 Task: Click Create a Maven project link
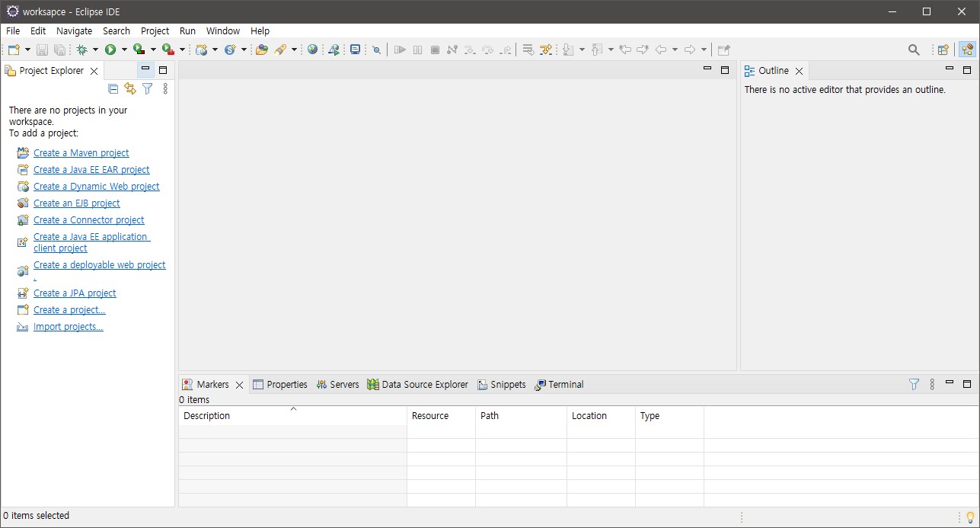click(81, 153)
